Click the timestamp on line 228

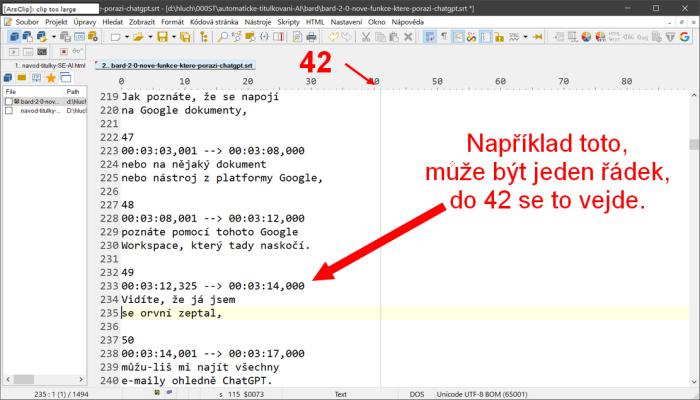tap(213, 218)
